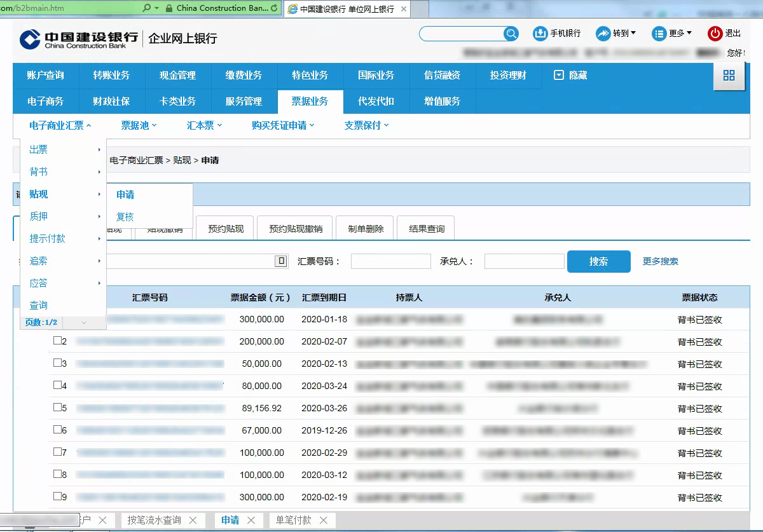The height and width of the screenshot is (532, 763).
Task: Open the 现金管理 main menu
Action: [177, 76]
